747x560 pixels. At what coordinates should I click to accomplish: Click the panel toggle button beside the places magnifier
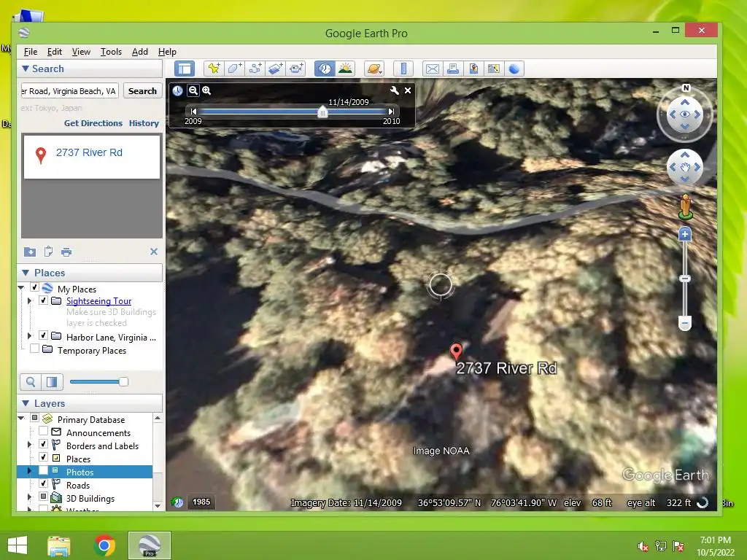(x=52, y=382)
